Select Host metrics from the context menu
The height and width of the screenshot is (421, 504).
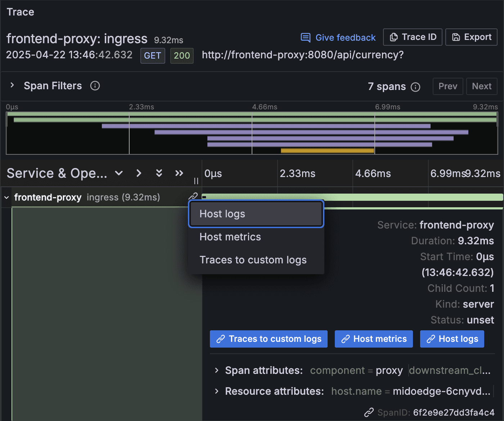click(x=230, y=237)
